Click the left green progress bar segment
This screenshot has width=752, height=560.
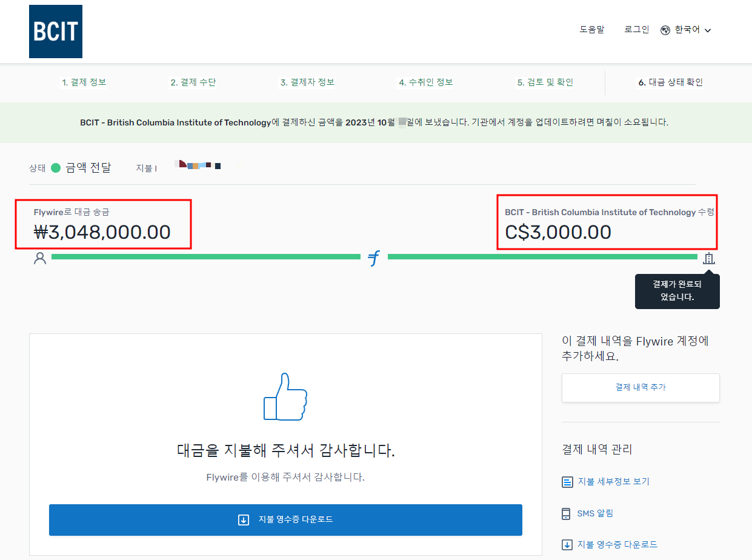pos(206,257)
